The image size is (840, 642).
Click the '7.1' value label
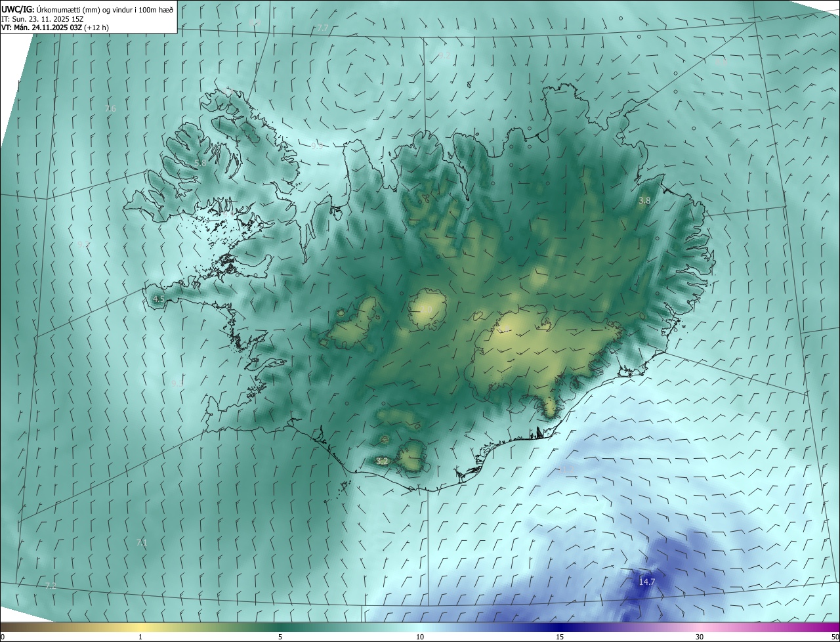142,543
